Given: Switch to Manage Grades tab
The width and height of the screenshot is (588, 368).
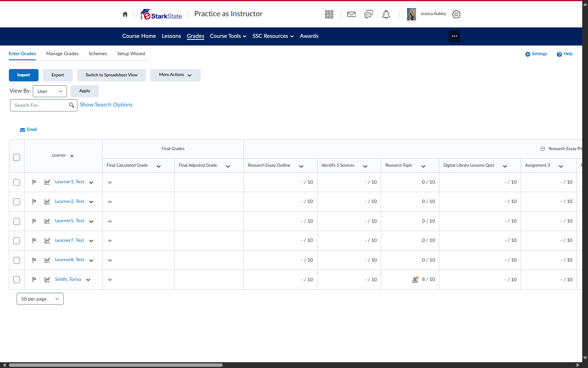Looking at the screenshot, I should click(62, 54).
